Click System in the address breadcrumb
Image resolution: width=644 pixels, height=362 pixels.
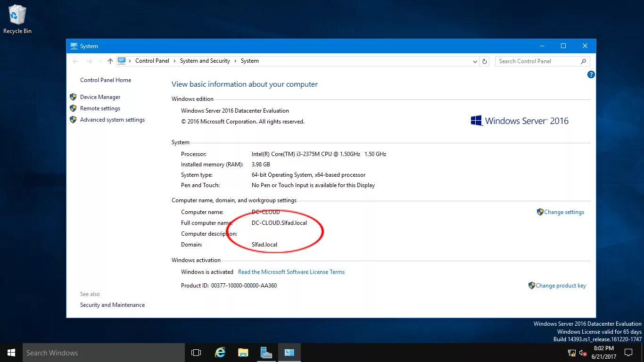pyautogui.click(x=249, y=61)
